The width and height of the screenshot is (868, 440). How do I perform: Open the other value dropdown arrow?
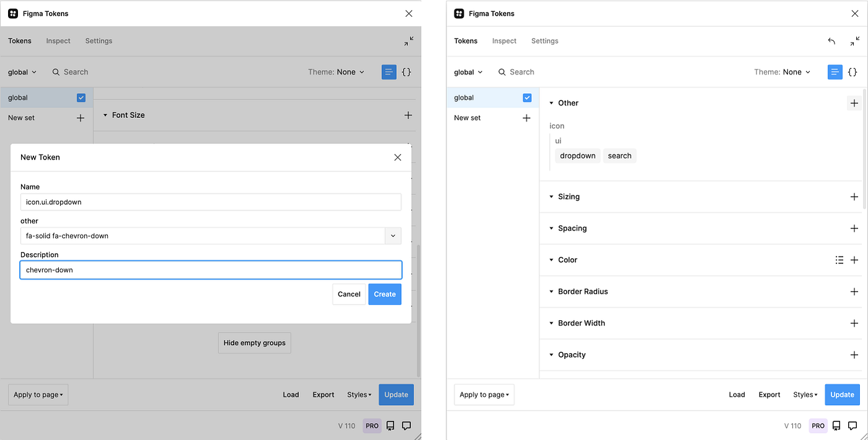click(393, 236)
